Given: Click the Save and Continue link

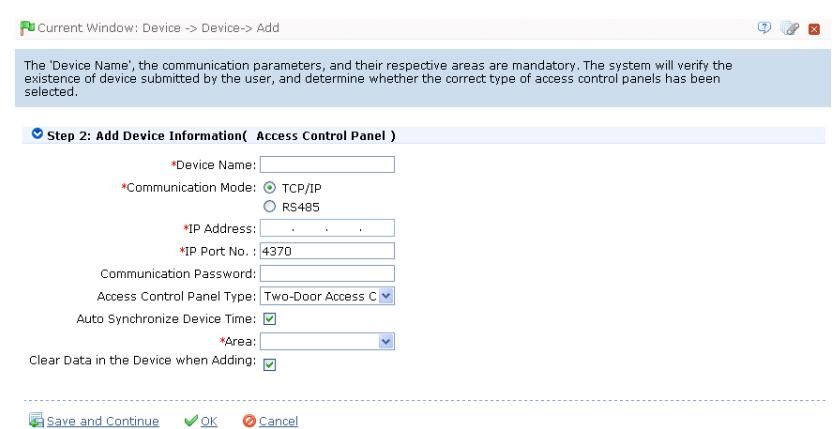Looking at the screenshot, I should click(x=103, y=421).
